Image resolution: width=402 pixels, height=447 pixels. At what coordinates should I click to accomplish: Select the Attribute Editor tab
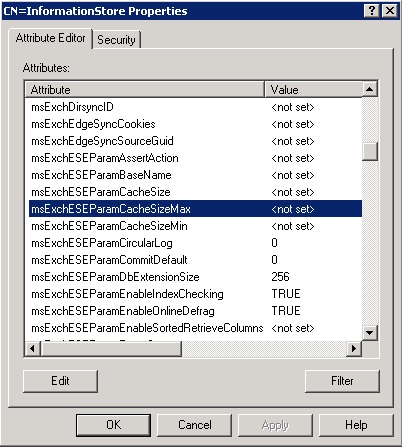pyautogui.click(x=51, y=38)
